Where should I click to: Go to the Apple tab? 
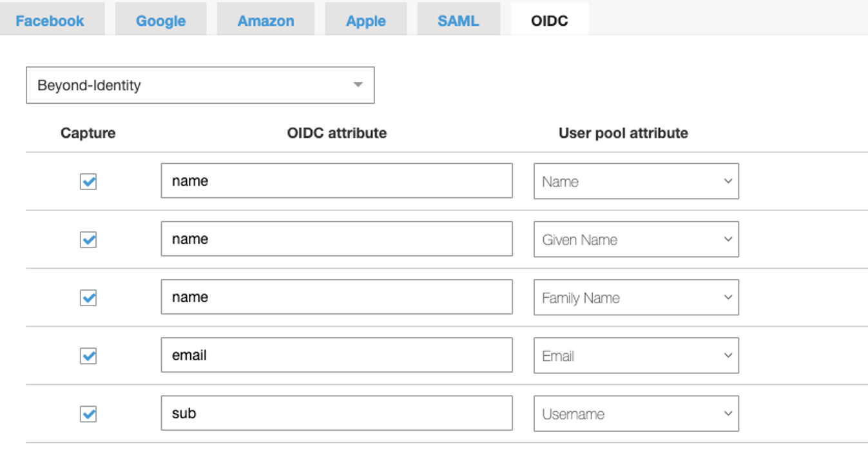tap(365, 21)
